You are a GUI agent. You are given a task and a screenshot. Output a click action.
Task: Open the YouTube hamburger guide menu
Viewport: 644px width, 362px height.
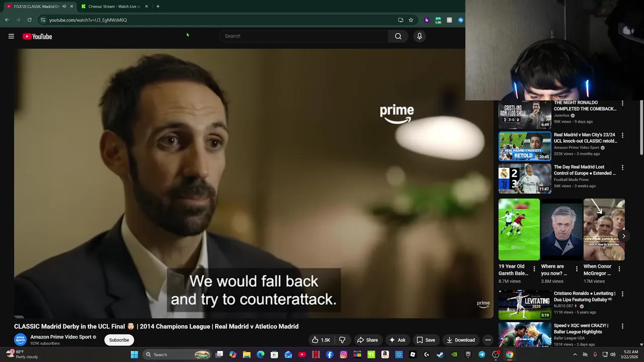click(11, 36)
